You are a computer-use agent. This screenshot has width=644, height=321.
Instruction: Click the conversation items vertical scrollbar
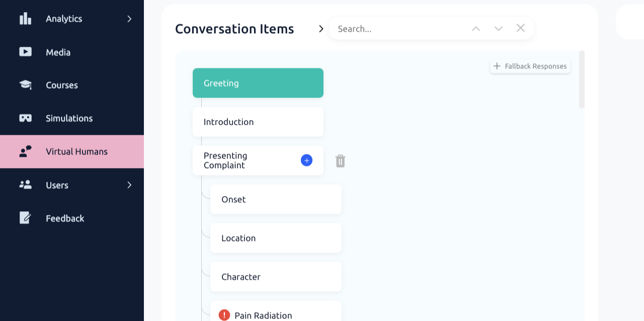[582, 79]
